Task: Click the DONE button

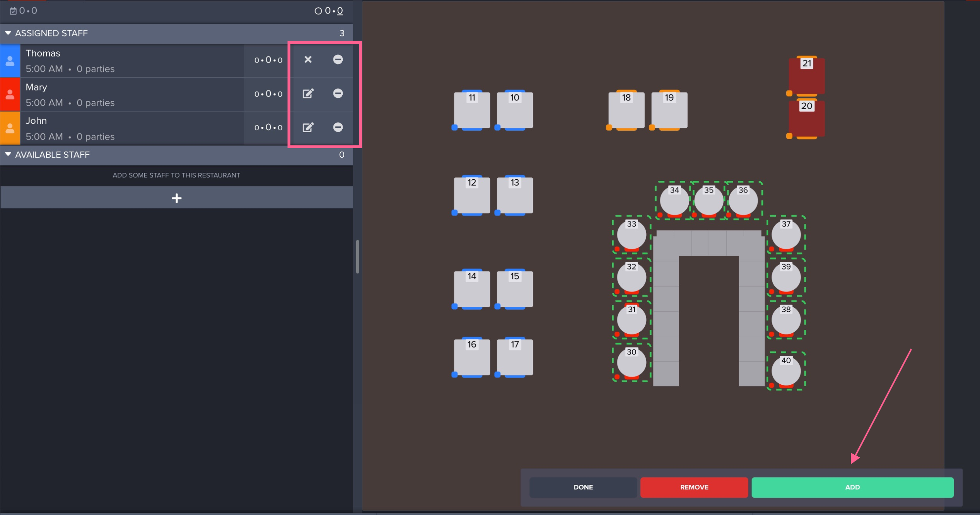Action: point(583,487)
